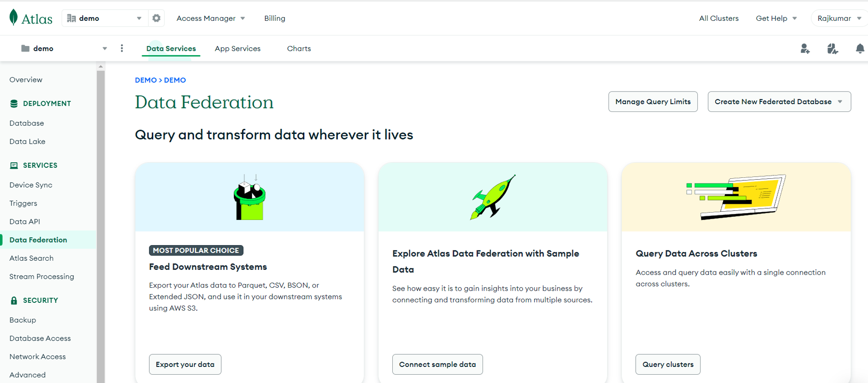Viewport: 868px width, 383px height.
Task: Open the project activity feed icon
Action: click(832, 49)
